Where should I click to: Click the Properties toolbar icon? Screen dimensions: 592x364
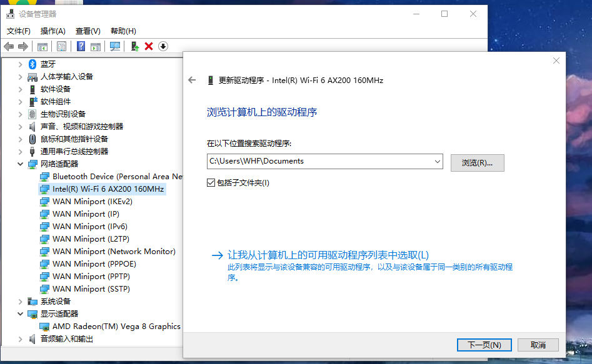61,46
